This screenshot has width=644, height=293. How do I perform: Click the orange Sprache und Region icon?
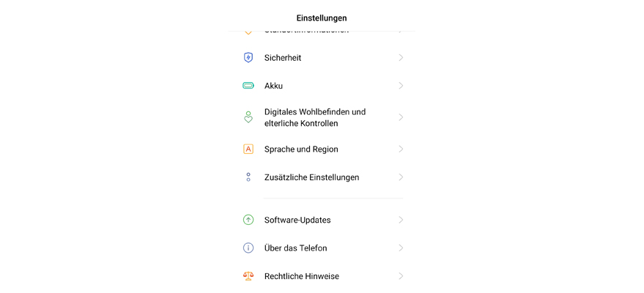(x=248, y=149)
